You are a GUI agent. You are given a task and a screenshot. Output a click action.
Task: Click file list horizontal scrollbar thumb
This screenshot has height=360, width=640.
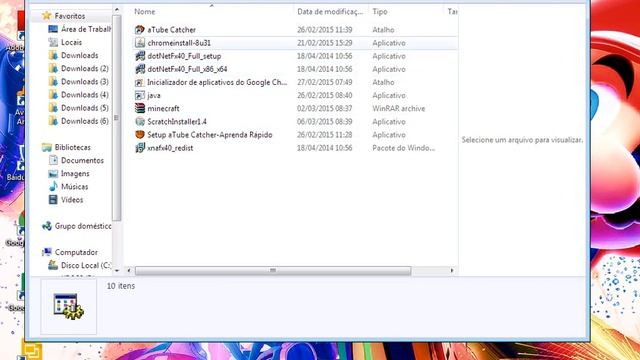(273, 271)
